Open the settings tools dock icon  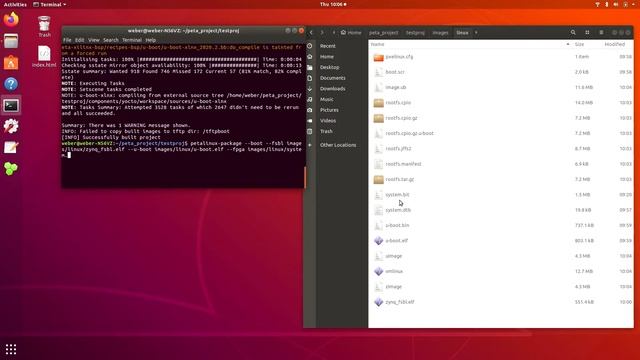[x=11, y=127]
